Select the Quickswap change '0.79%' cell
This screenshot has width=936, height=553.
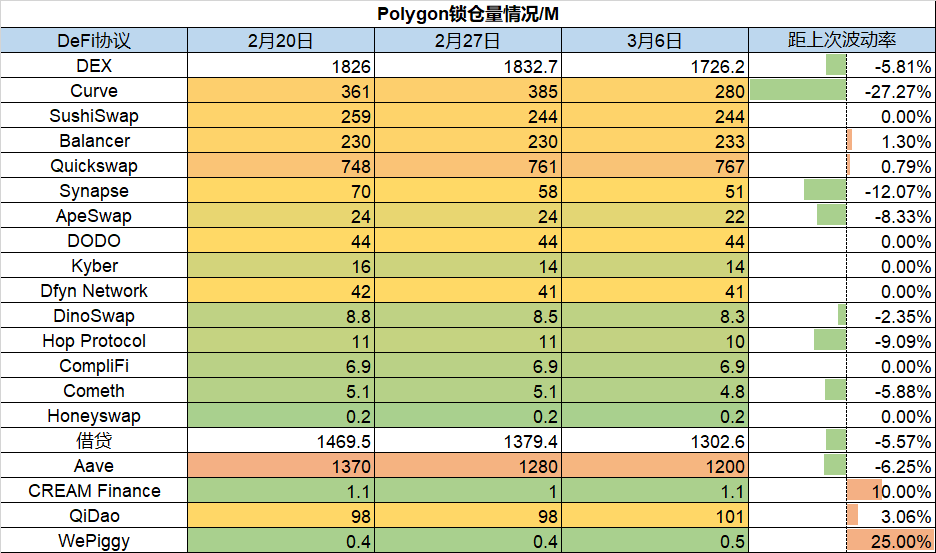tap(842, 165)
